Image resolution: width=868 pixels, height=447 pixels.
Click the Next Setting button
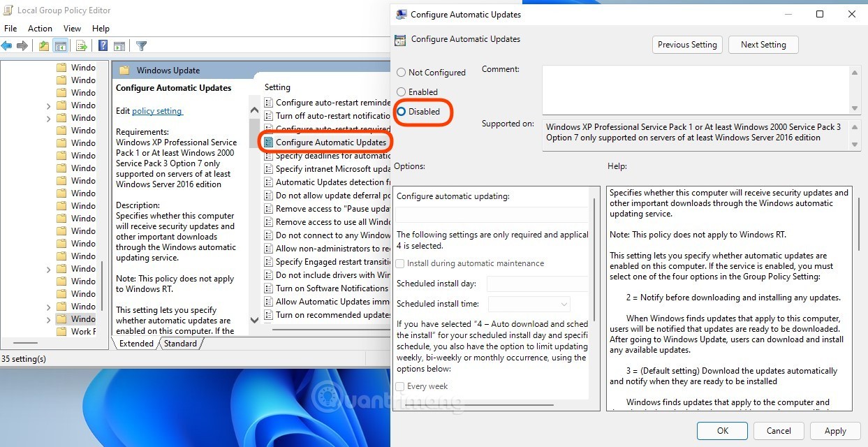[763, 45]
